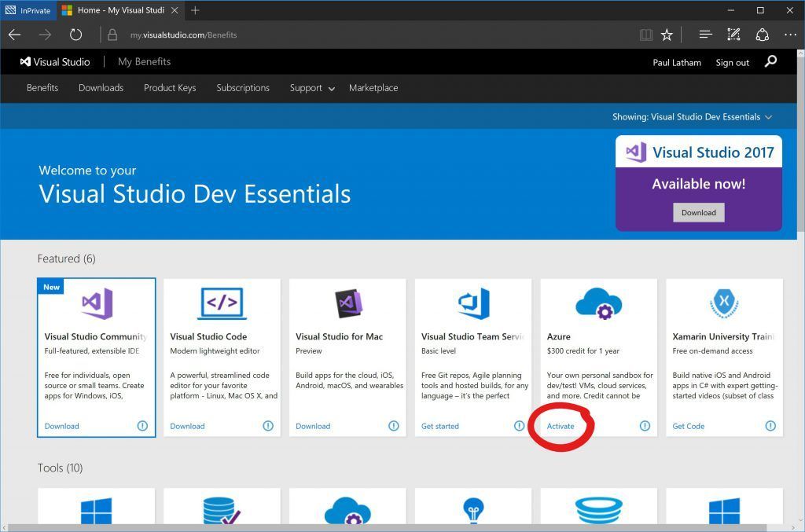Click My Benefits header link

coord(145,61)
